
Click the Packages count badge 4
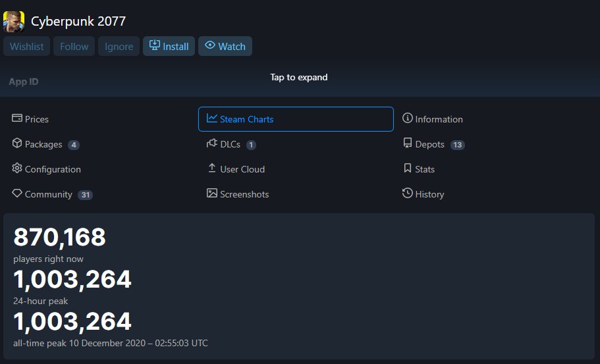coord(74,145)
